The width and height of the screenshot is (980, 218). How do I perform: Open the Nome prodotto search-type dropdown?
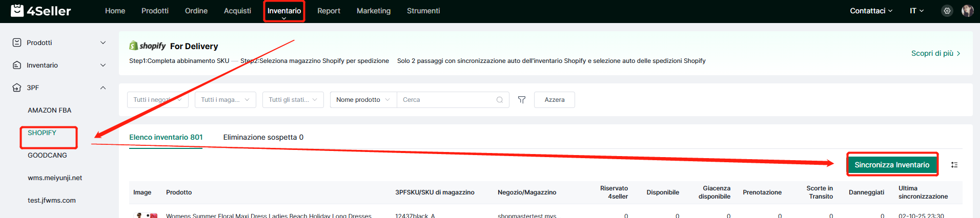(363, 100)
